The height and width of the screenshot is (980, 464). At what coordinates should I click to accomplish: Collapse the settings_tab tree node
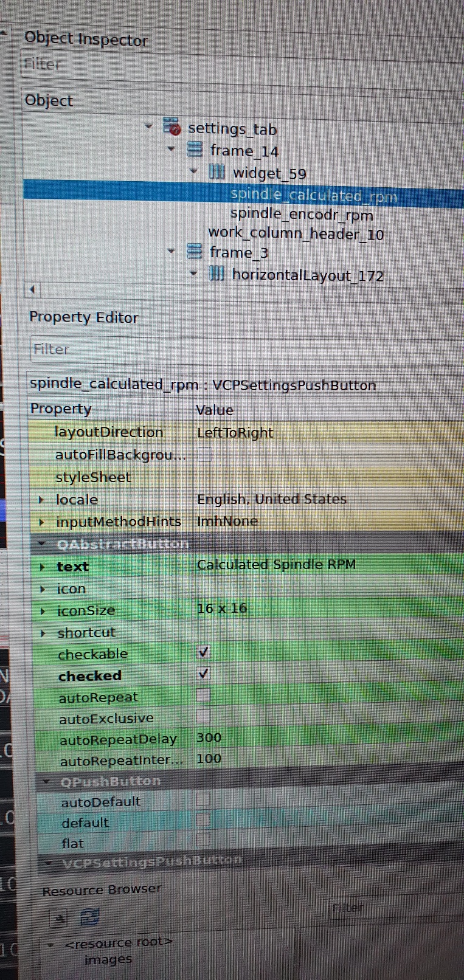(148, 126)
